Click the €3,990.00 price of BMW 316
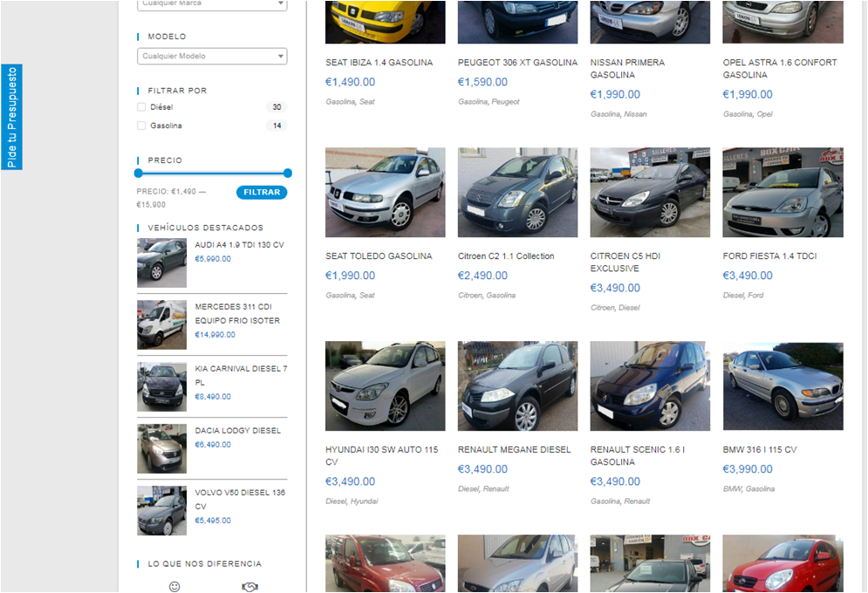Image resolution: width=868 pixels, height=593 pixels. point(748,469)
